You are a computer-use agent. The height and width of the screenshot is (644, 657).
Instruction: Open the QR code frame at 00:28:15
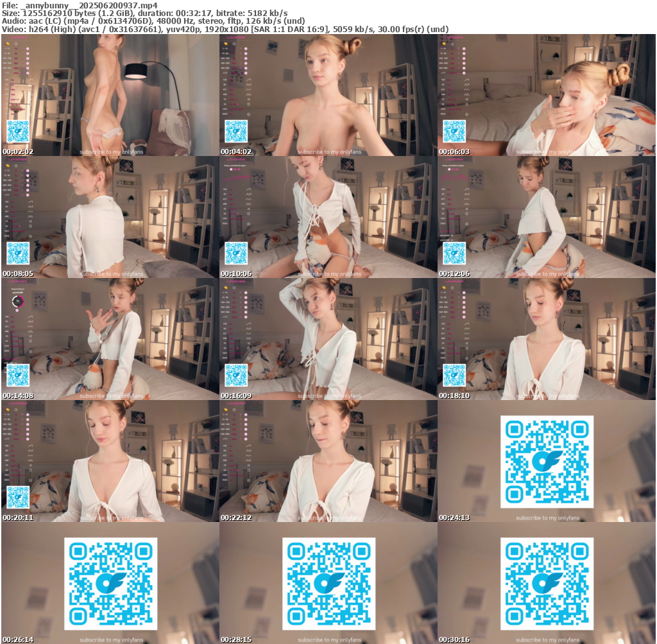coord(328,583)
